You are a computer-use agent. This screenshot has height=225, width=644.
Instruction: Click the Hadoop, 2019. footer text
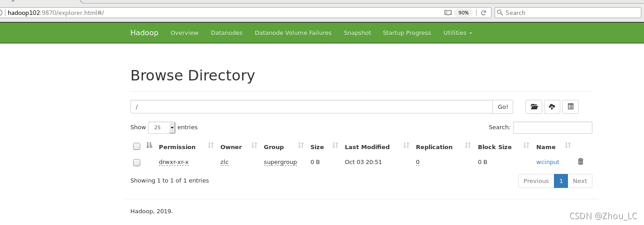(152, 211)
